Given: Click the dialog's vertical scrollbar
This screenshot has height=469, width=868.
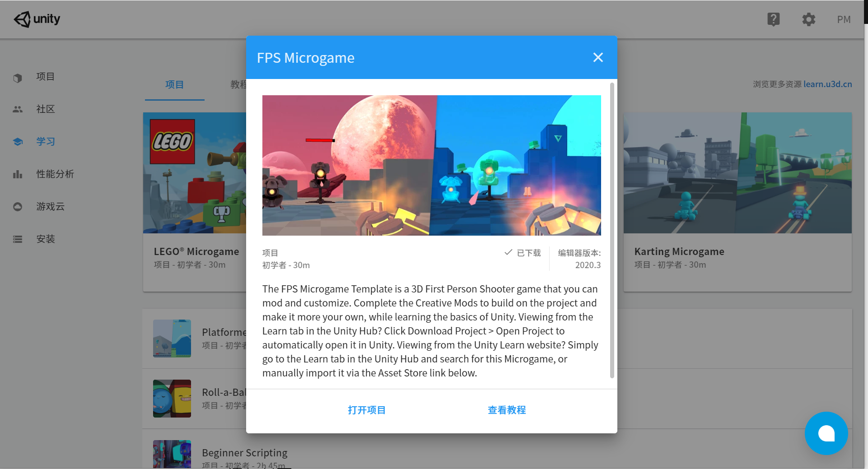Looking at the screenshot, I should pyautogui.click(x=612, y=230).
